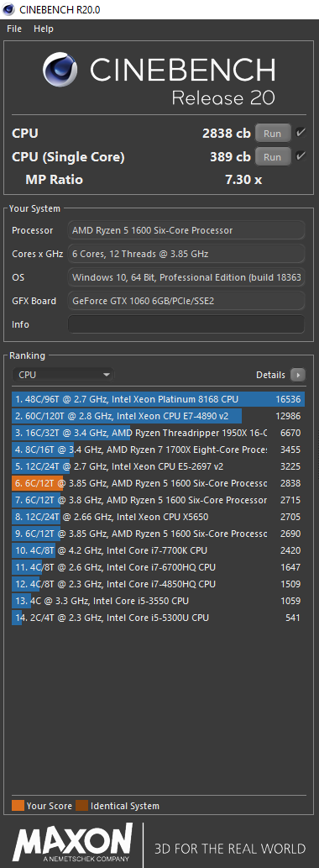Select the Core i5-5300U ranking row
This screenshot has width=319, height=868.
point(158,618)
